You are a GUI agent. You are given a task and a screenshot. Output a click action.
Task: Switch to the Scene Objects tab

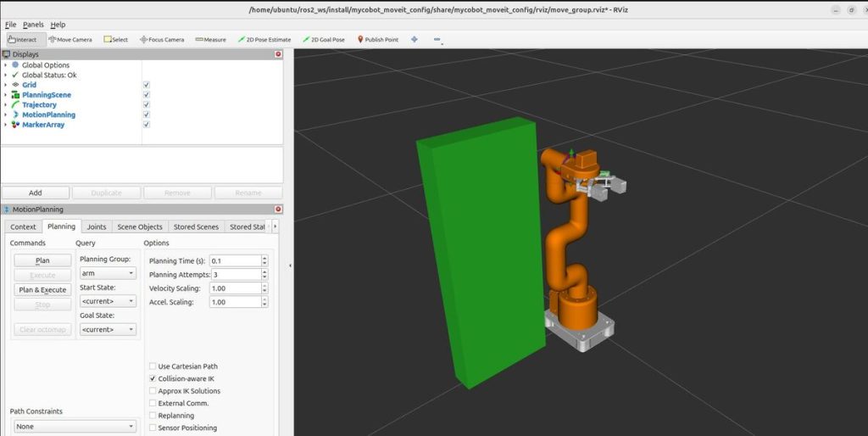[140, 226]
